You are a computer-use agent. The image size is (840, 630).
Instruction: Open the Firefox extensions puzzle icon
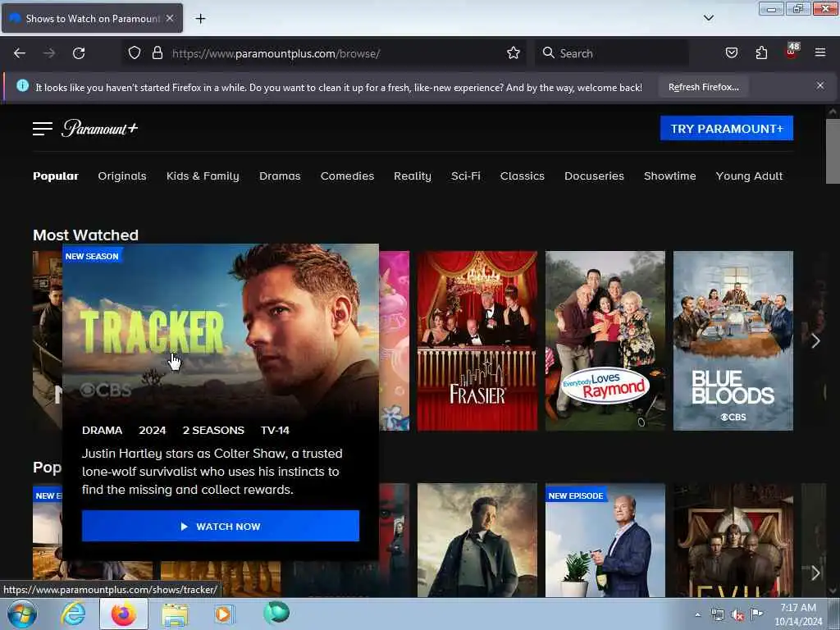pyautogui.click(x=761, y=53)
